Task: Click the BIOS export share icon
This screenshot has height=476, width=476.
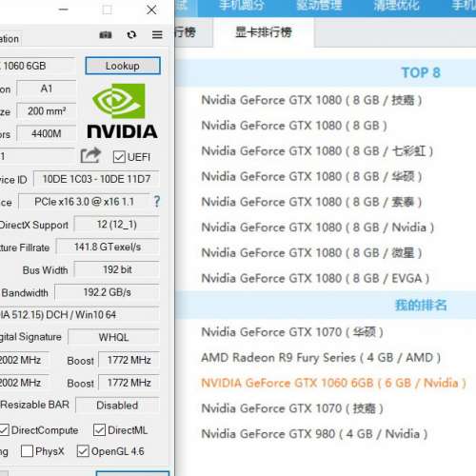Action: pyautogui.click(x=90, y=155)
